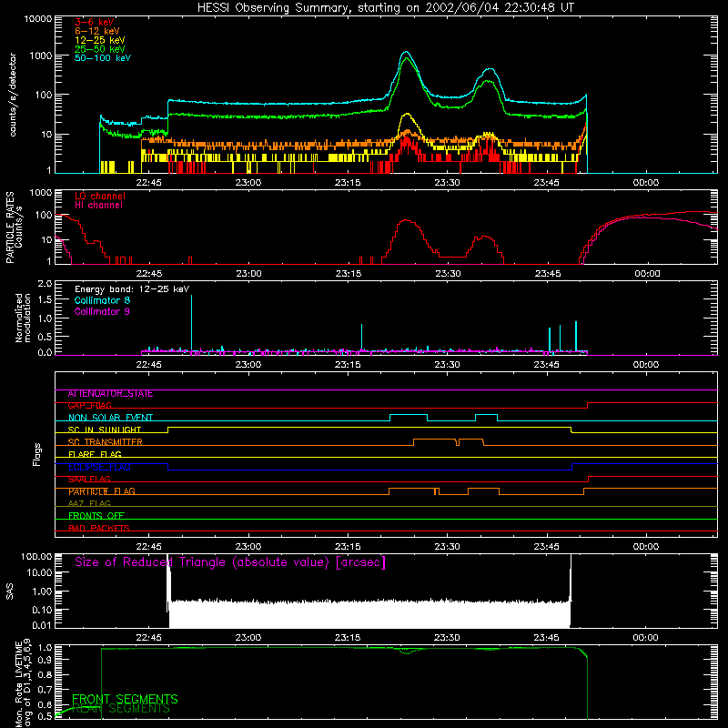Click the 'SC_IN_SUNLIGHT' flag label
The image size is (728, 728).
pos(105,430)
